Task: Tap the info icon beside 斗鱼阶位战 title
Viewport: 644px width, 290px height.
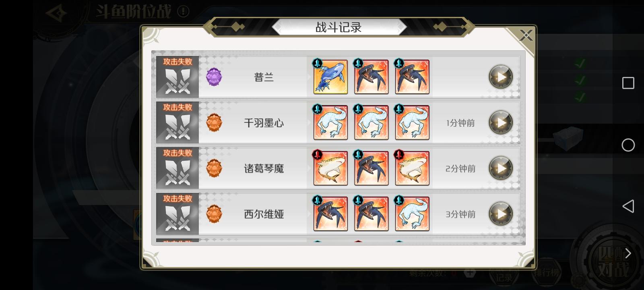Action: [x=183, y=11]
